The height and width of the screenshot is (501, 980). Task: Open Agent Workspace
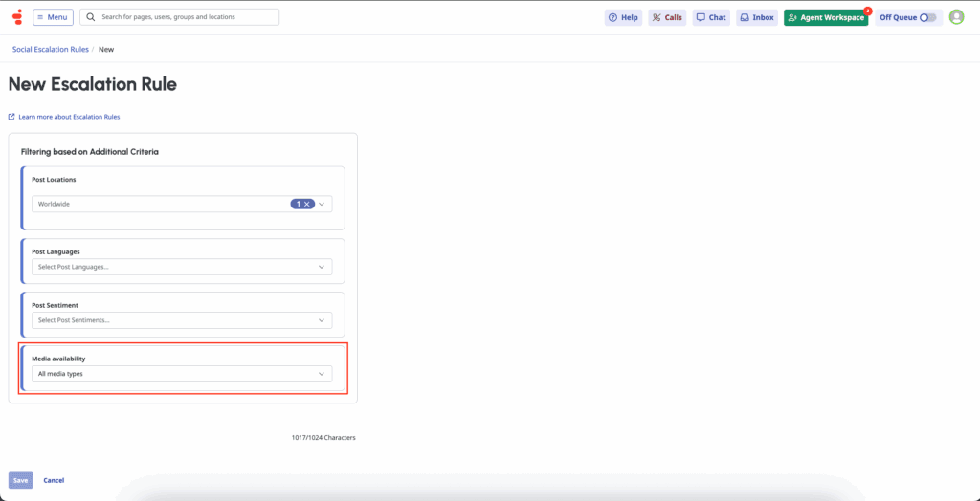coord(826,17)
